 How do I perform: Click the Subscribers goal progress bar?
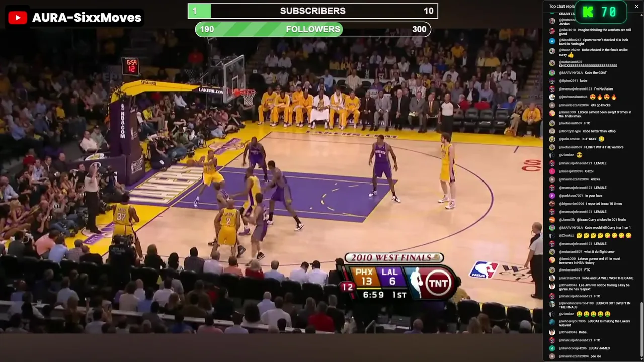tap(313, 11)
